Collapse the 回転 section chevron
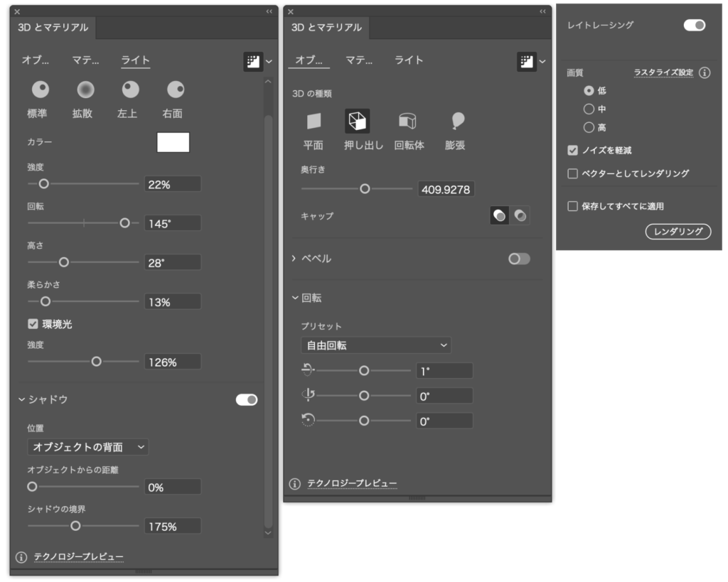This screenshot has width=728, height=582. (x=295, y=298)
